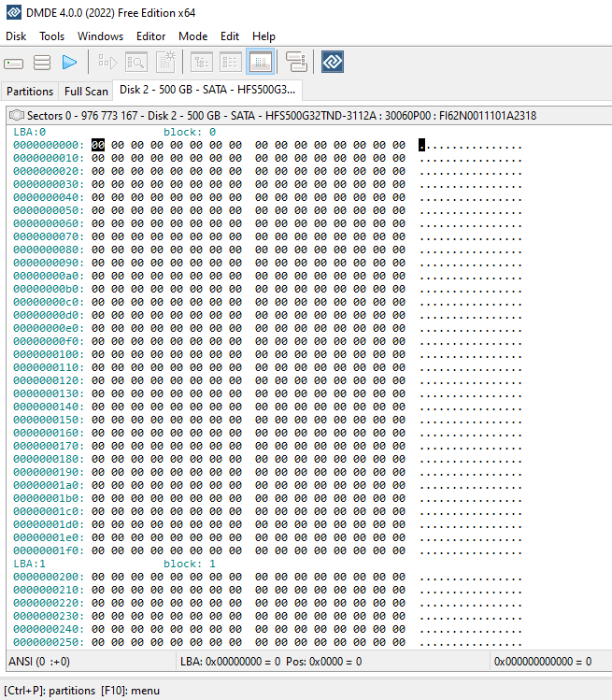Click the LBA: 0x00000000 status field

click(333, 661)
